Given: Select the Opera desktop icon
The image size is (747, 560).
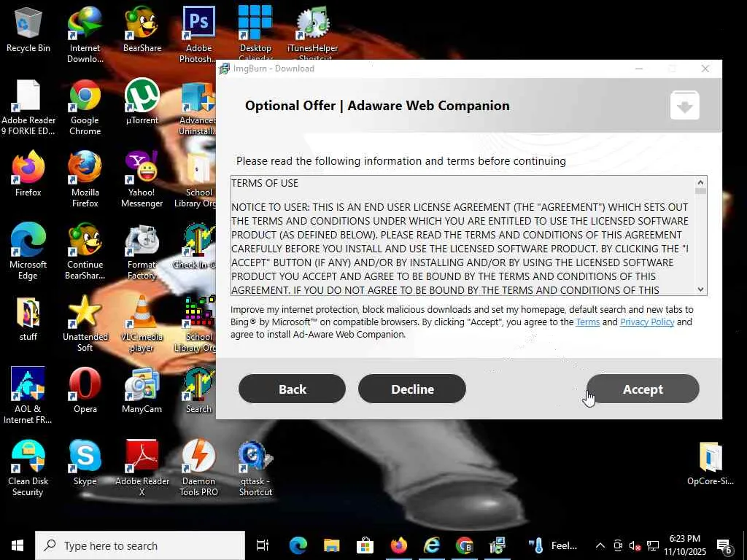Looking at the screenshot, I should [x=85, y=391].
